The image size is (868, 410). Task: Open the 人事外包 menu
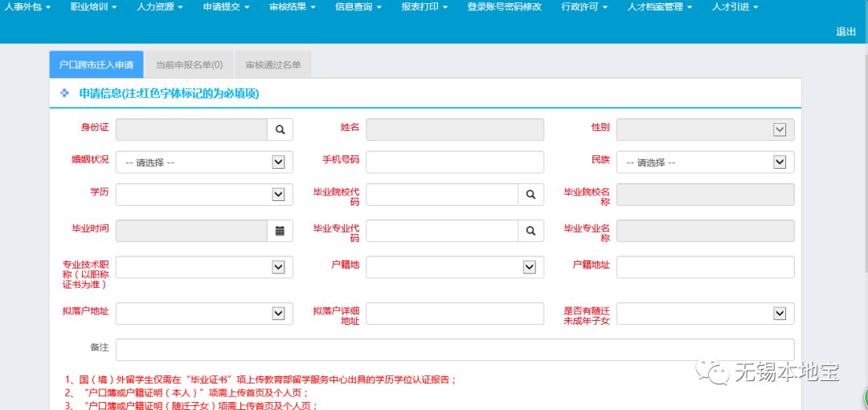coord(27,7)
